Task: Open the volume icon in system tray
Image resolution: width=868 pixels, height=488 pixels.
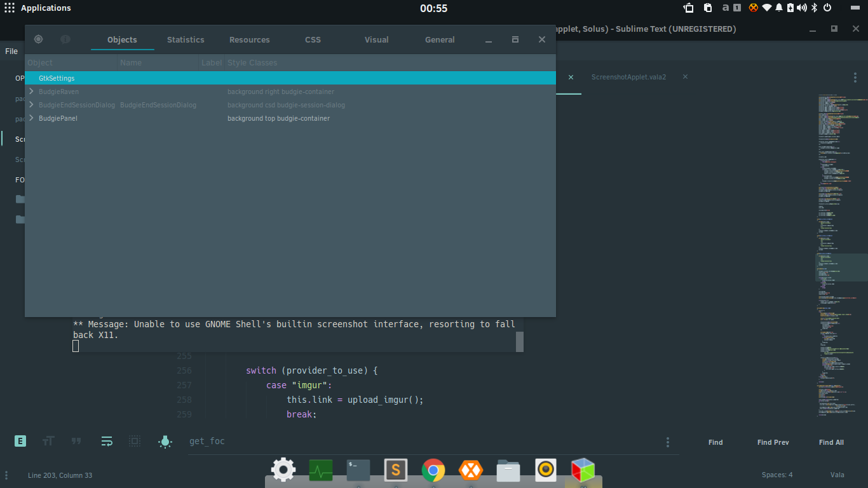Action: point(802,8)
